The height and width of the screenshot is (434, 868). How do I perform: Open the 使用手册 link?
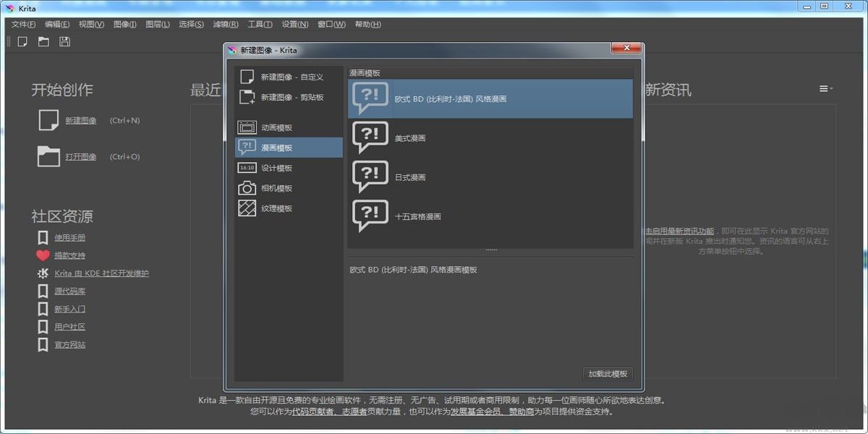[x=69, y=237]
